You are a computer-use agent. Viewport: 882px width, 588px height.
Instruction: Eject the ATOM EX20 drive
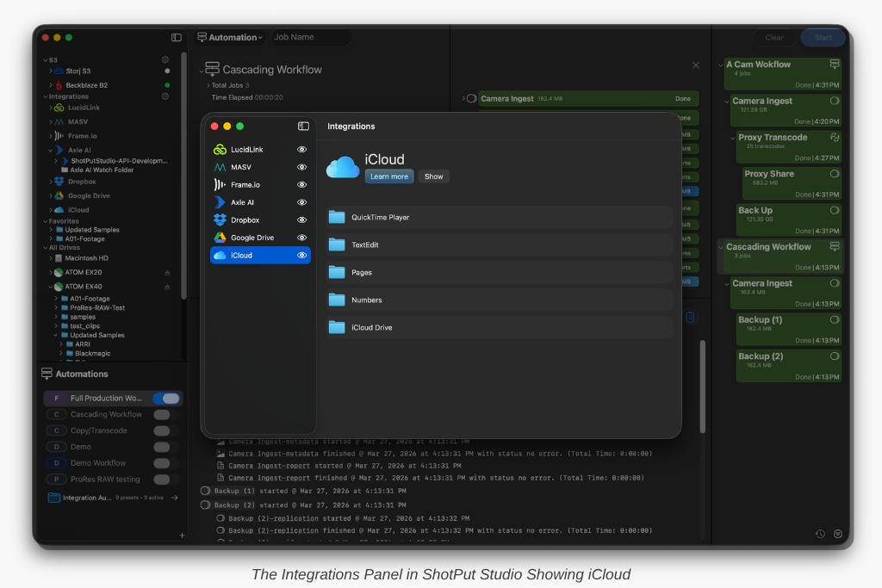point(167,272)
